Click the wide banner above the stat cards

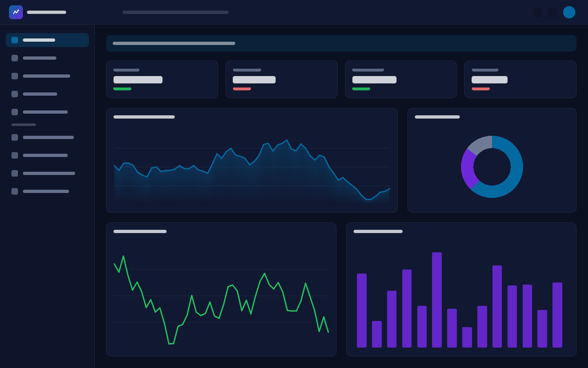pos(341,43)
